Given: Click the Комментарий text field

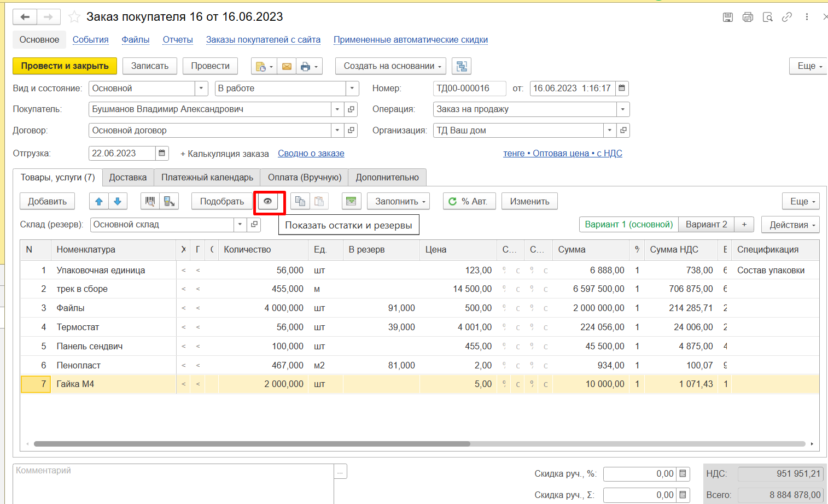Looking at the screenshot, I should 173,483.
